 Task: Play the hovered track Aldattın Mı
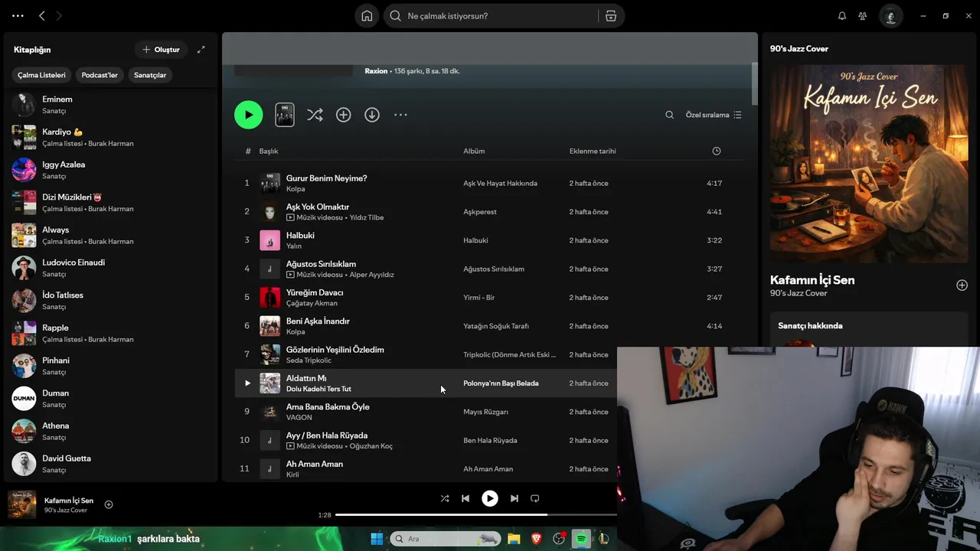247,383
